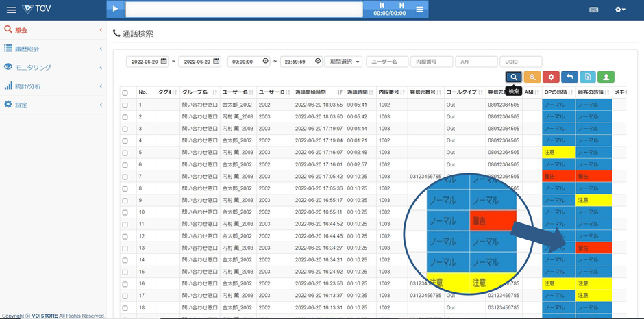Skip to the next track in player

401,5
